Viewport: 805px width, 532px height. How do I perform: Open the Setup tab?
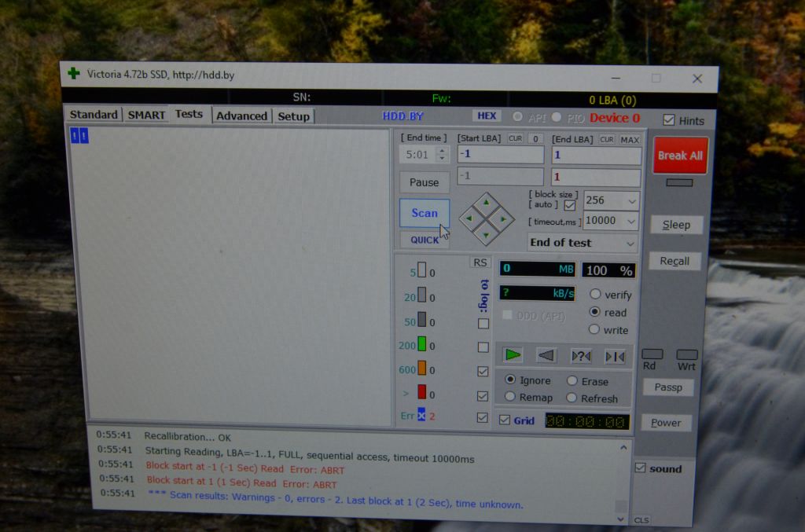point(294,116)
